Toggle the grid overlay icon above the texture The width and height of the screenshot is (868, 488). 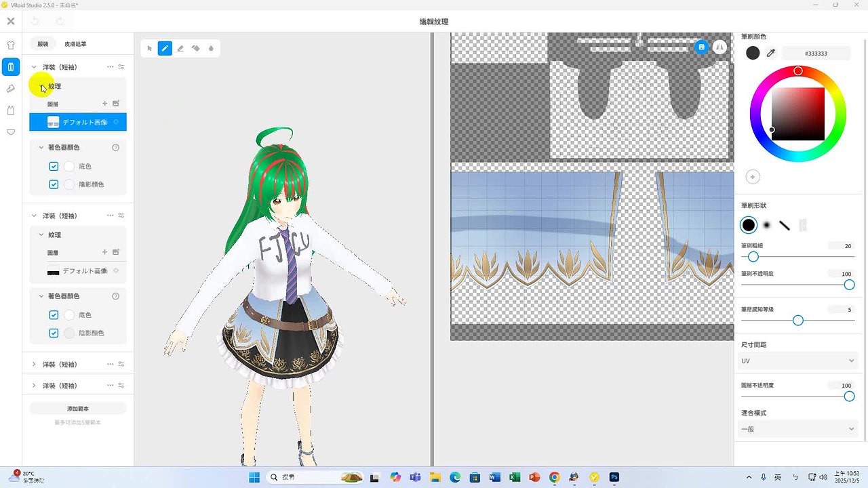(x=702, y=47)
